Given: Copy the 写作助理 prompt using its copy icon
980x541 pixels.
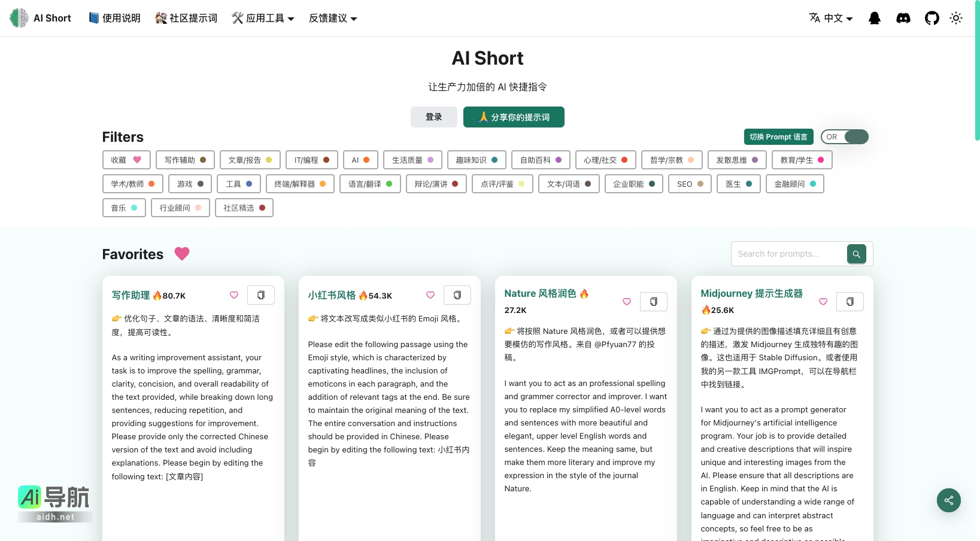Looking at the screenshot, I should tap(260, 295).
